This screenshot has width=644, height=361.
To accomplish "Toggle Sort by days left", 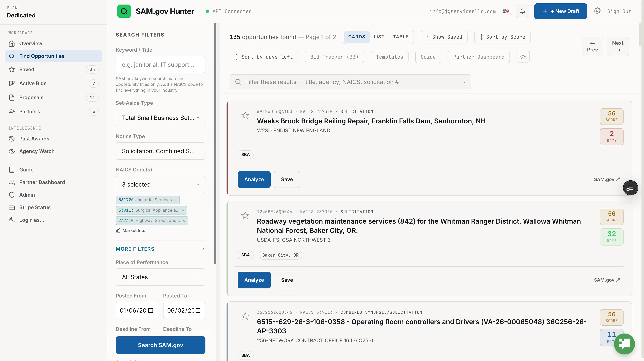I will [264, 57].
